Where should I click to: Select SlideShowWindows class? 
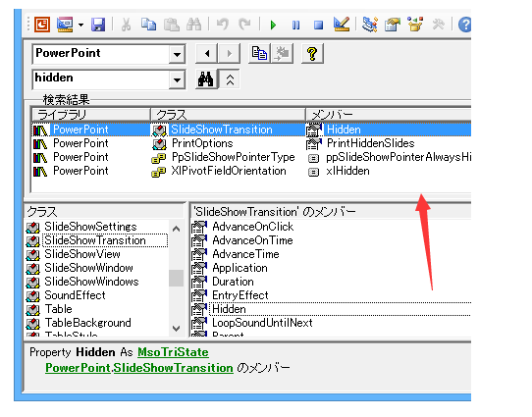point(91,282)
